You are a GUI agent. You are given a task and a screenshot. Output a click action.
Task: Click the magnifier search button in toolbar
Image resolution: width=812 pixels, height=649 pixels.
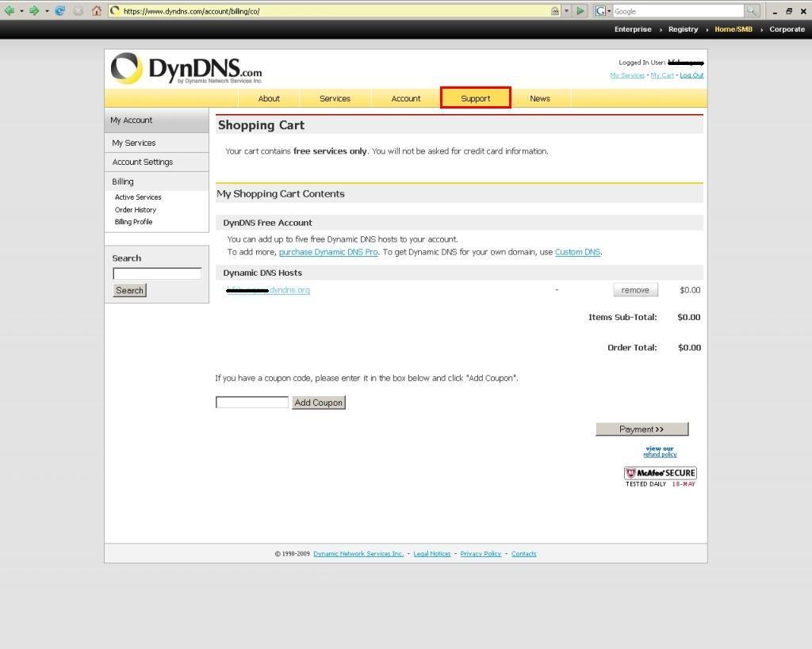[752, 11]
